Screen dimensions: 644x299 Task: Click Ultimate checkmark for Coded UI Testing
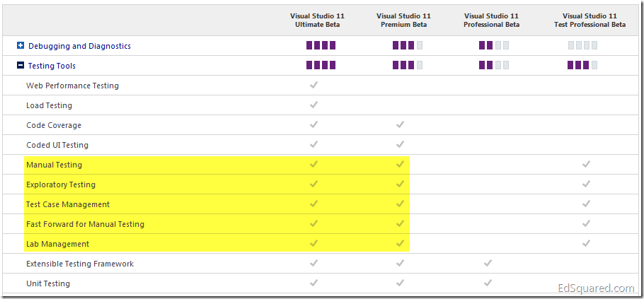pos(314,144)
